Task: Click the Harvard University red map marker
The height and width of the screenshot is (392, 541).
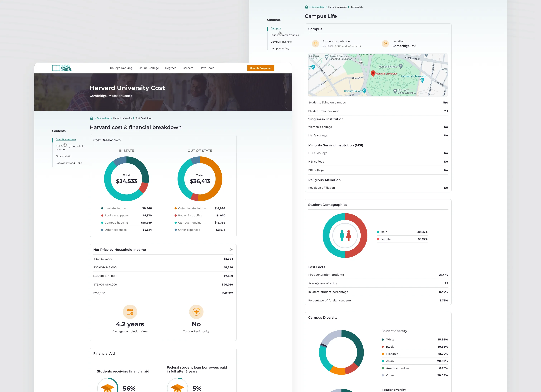Action: (373, 74)
